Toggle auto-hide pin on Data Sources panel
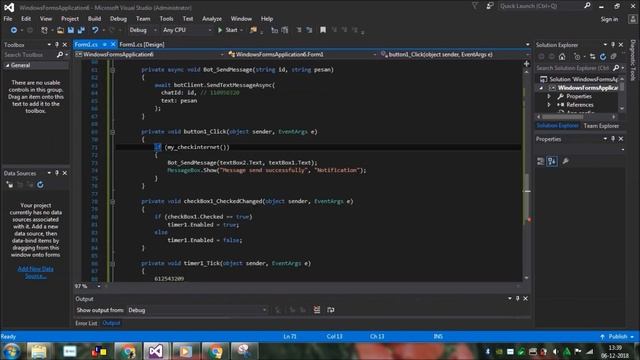 pyautogui.click(x=57, y=173)
